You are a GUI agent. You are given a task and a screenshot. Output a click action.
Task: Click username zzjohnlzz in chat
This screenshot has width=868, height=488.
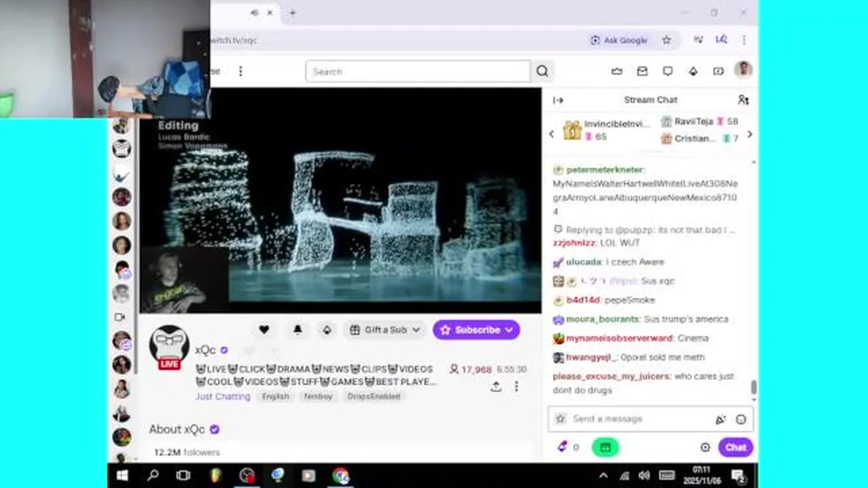point(574,243)
